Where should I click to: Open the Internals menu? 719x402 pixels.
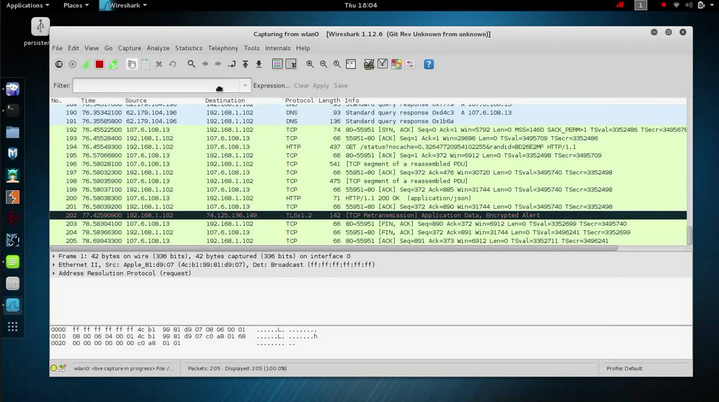(277, 48)
